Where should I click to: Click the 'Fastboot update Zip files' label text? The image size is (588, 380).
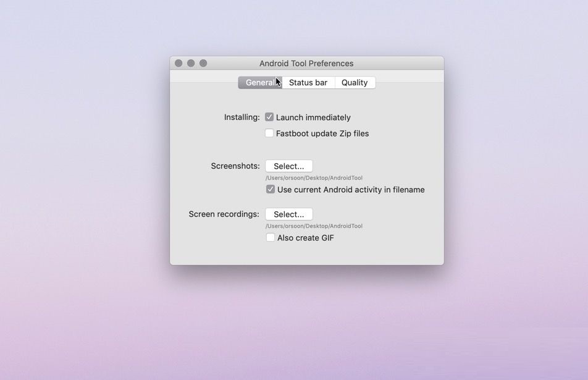coord(322,133)
